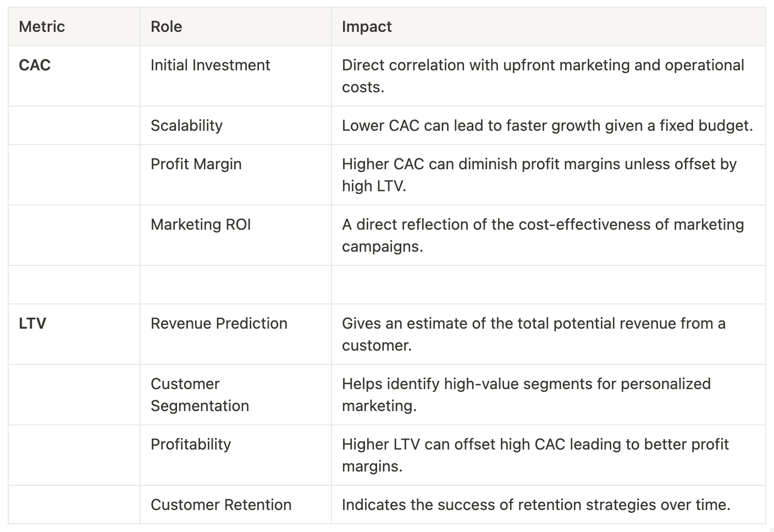Click the 'Indicates the success of retention strategies' cell

click(x=536, y=505)
